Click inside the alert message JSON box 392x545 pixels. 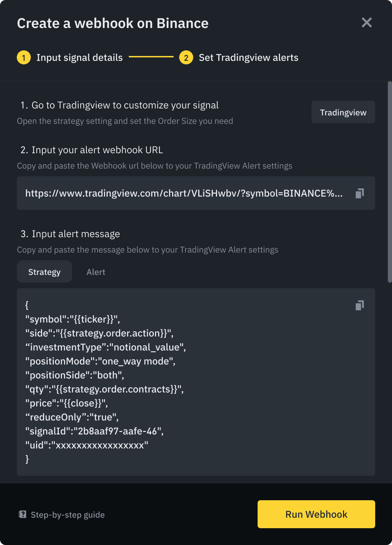[196, 382]
